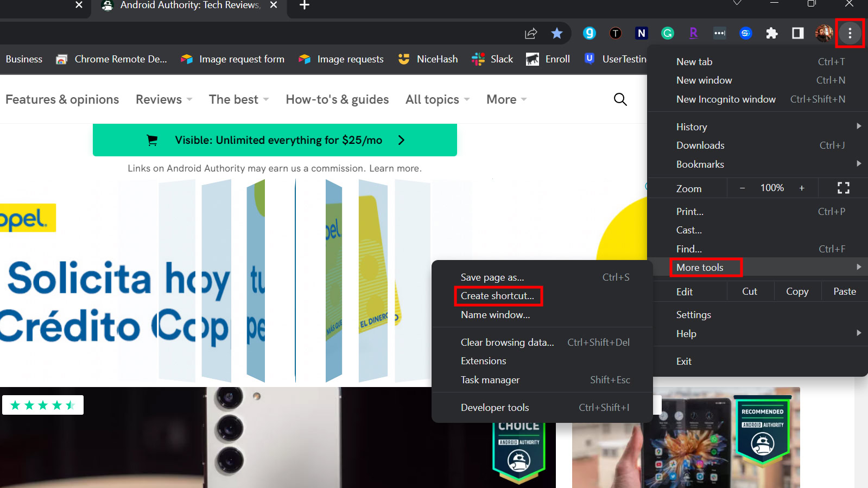This screenshot has width=868, height=488.
Task: Click Paste in the Edit row
Action: [x=845, y=291]
